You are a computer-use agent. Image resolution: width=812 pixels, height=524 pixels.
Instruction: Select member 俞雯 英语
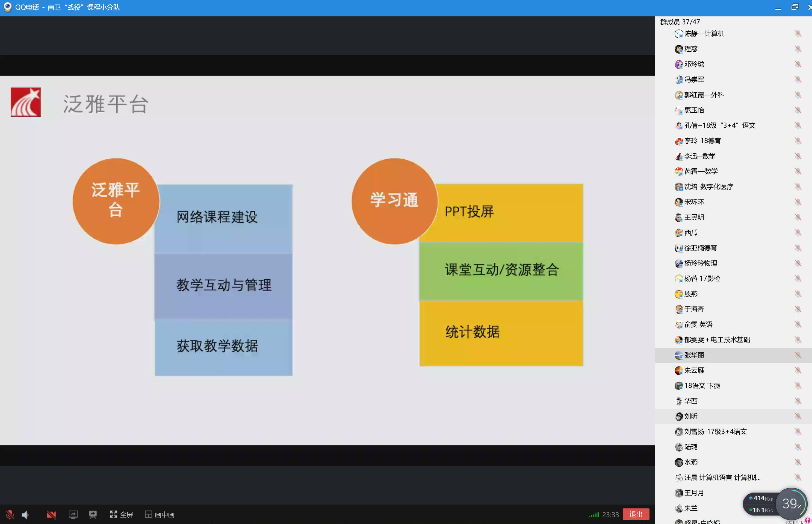[733, 325]
